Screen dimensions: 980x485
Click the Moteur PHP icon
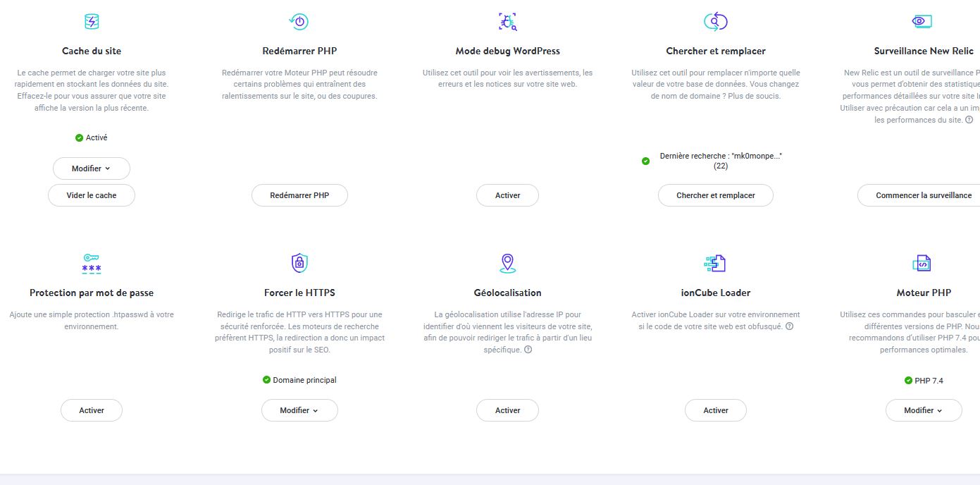922,263
